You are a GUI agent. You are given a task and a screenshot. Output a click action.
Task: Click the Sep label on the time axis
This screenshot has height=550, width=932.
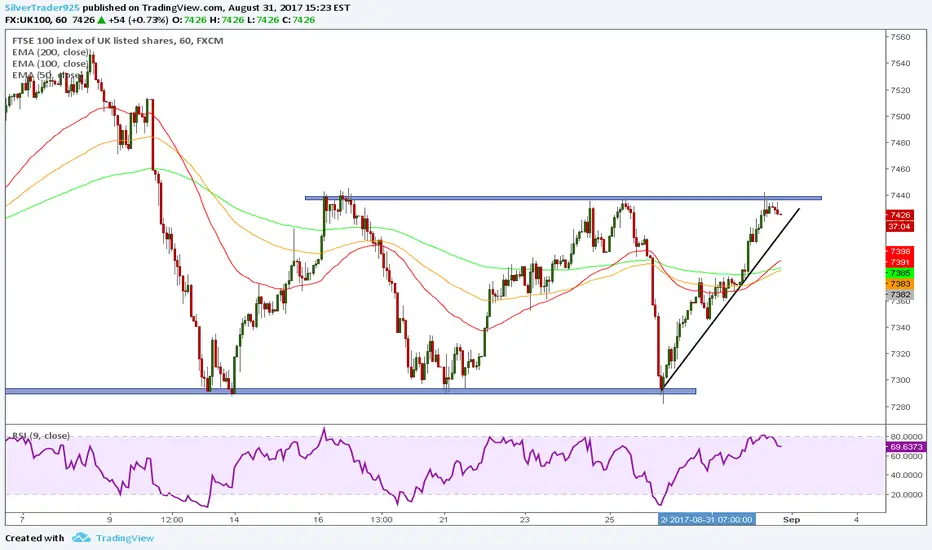[791, 520]
